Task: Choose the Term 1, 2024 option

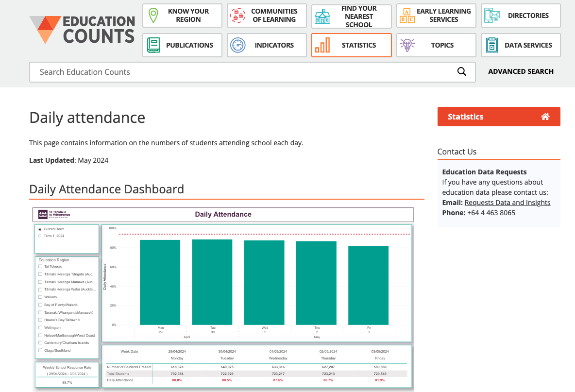Action: (x=39, y=235)
